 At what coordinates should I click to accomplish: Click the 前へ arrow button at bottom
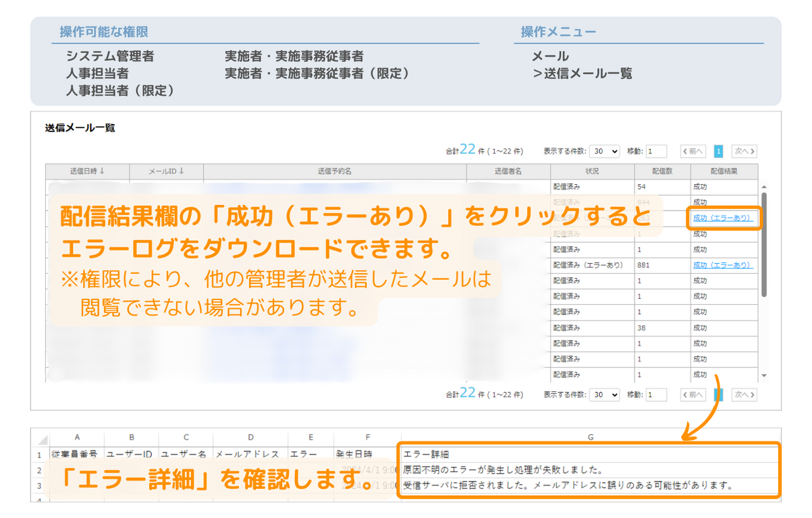click(693, 395)
